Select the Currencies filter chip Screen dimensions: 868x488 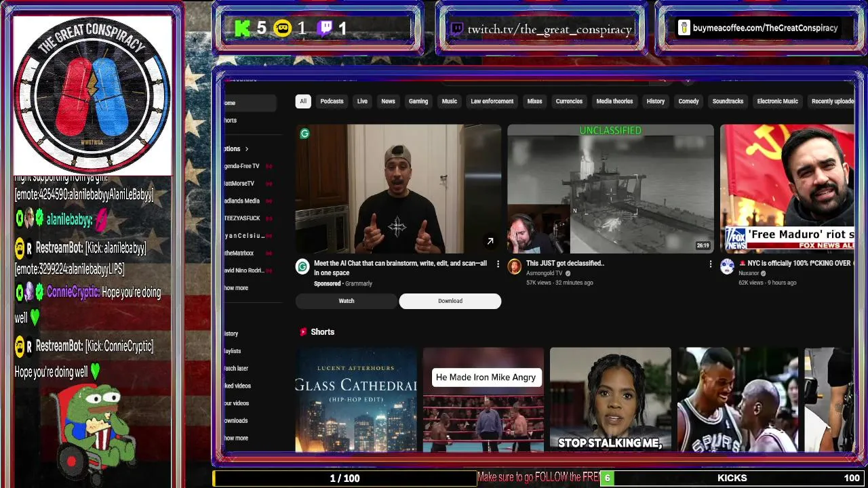(569, 101)
